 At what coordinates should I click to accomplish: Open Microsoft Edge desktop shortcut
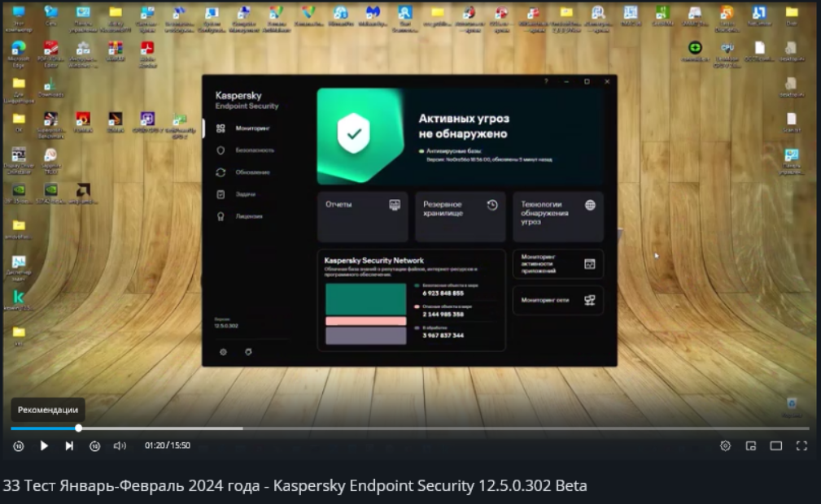click(19, 54)
